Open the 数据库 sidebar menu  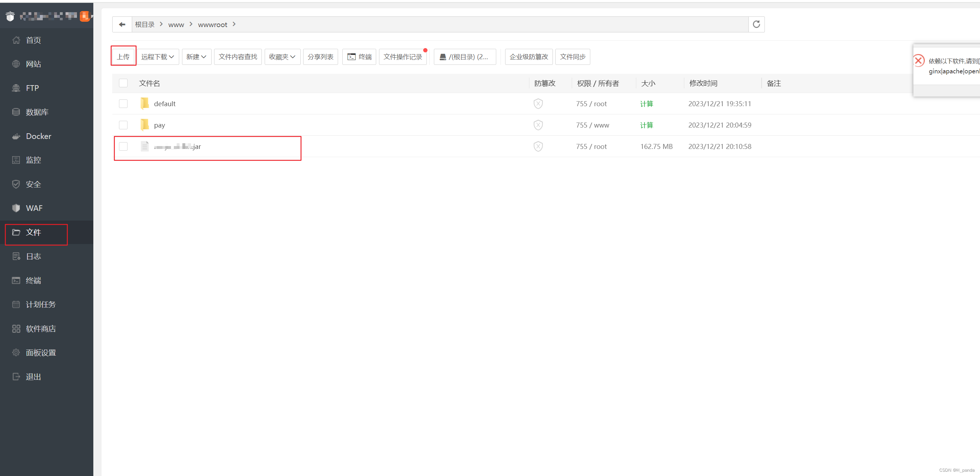tap(37, 112)
